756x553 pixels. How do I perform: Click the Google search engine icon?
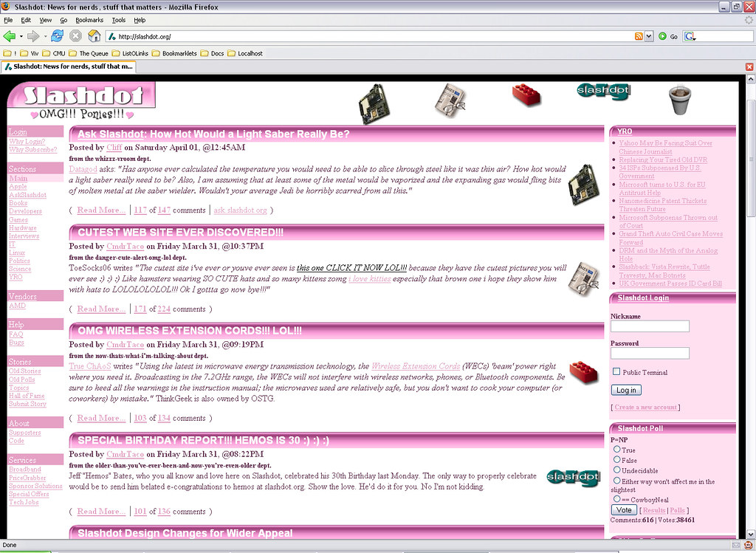690,36
